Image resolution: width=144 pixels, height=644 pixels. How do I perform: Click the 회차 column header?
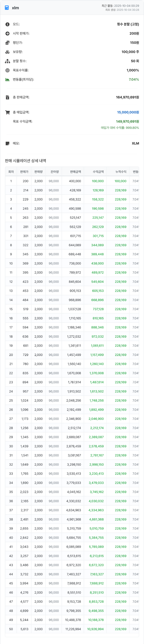click(11, 172)
